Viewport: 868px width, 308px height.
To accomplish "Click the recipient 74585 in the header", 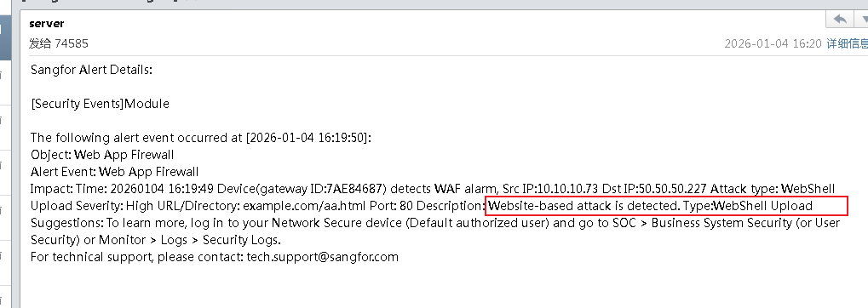I will (71, 43).
